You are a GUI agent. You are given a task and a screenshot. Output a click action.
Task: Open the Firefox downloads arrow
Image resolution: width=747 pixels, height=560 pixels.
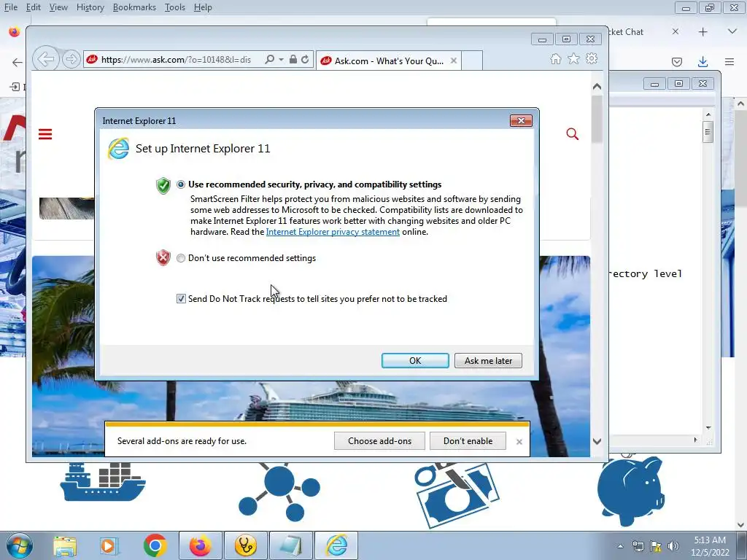point(703,62)
